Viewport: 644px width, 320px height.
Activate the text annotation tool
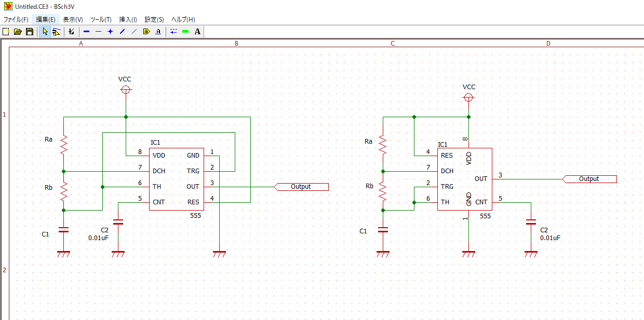[x=198, y=32]
